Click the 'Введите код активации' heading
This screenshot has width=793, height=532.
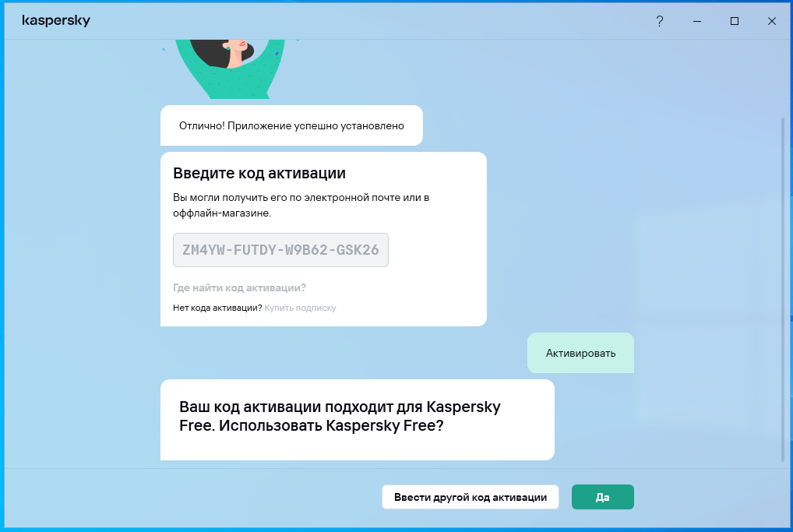pos(259,173)
